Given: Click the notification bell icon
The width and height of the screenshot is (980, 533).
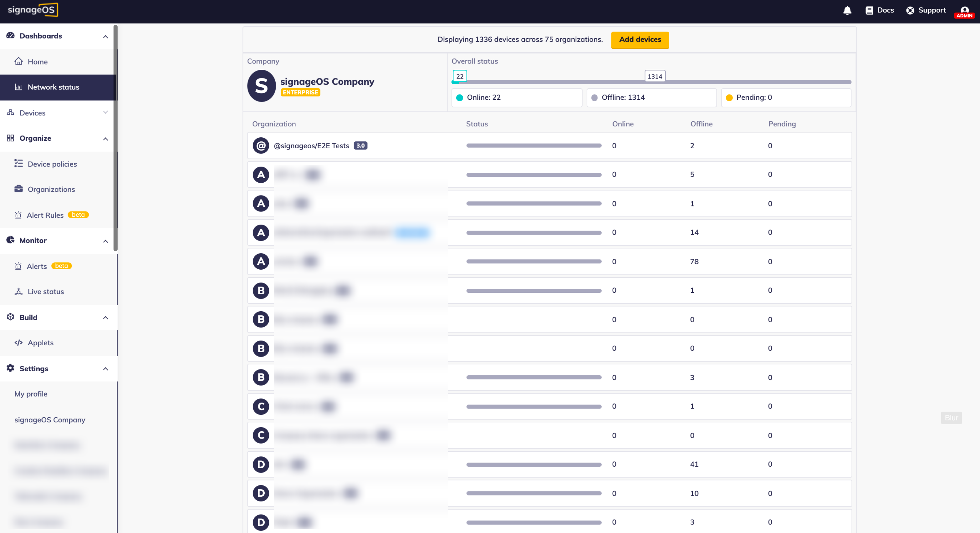Looking at the screenshot, I should coord(847,11).
